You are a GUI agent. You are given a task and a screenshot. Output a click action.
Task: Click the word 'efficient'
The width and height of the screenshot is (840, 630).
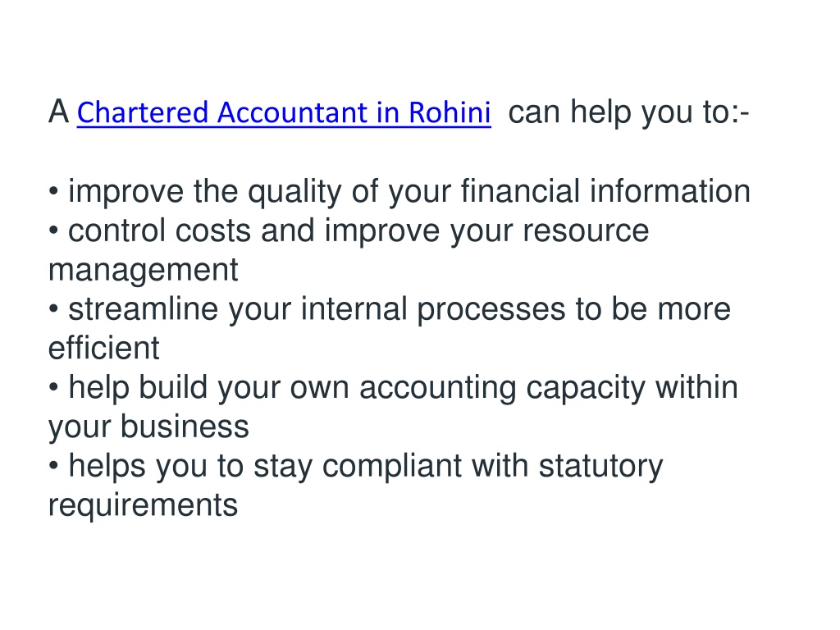tap(104, 348)
